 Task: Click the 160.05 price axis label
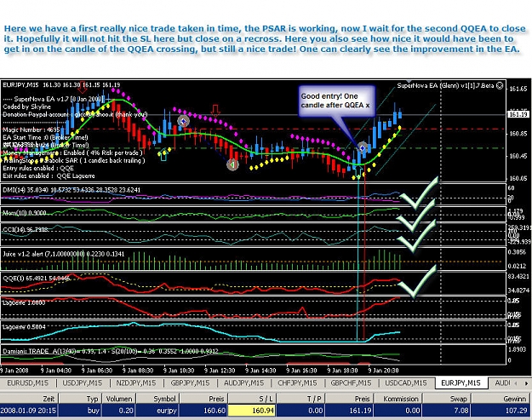click(518, 178)
